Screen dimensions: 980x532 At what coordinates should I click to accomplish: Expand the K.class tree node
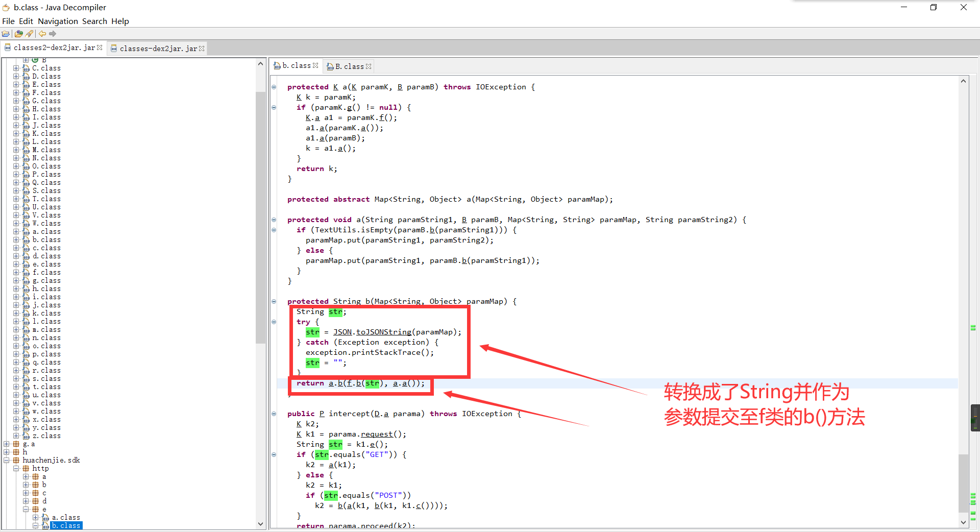click(16, 133)
